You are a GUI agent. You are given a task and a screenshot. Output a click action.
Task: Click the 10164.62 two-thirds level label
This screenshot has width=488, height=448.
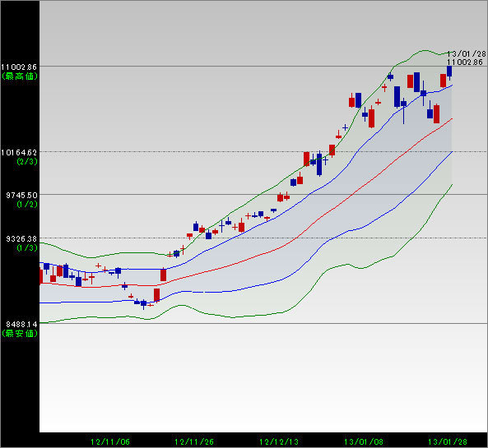click(x=19, y=152)
